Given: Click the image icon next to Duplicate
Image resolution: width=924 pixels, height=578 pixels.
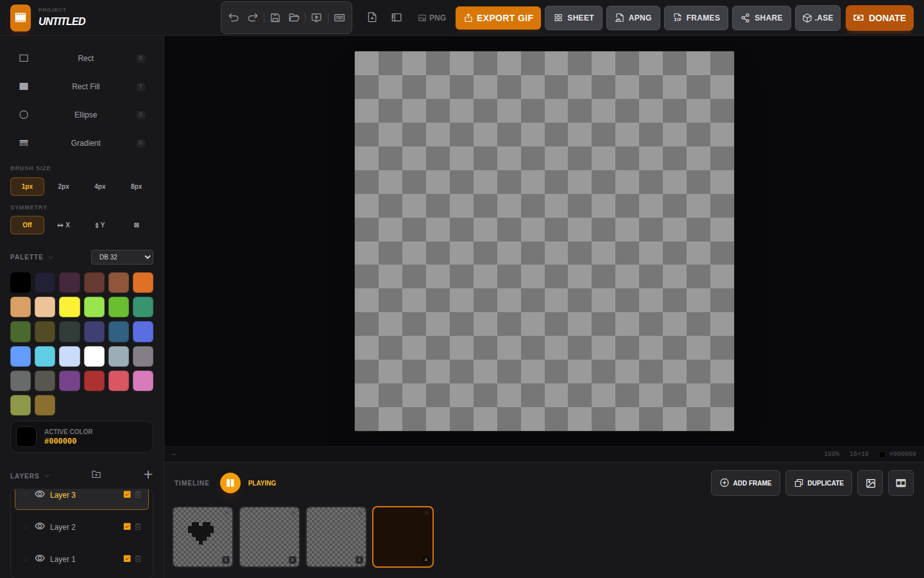Looking at the screenshot, I should (x=870, y=483).
